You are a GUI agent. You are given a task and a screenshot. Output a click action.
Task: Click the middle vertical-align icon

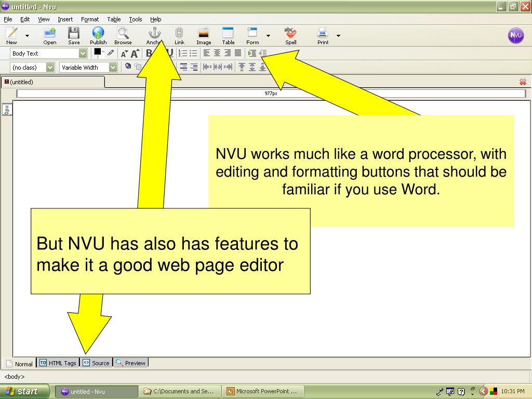pos(252,66)
